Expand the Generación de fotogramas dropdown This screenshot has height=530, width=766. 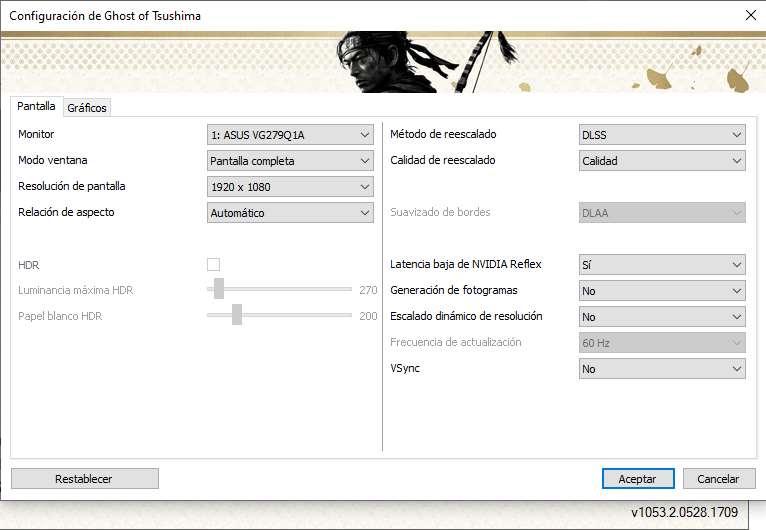662,291
